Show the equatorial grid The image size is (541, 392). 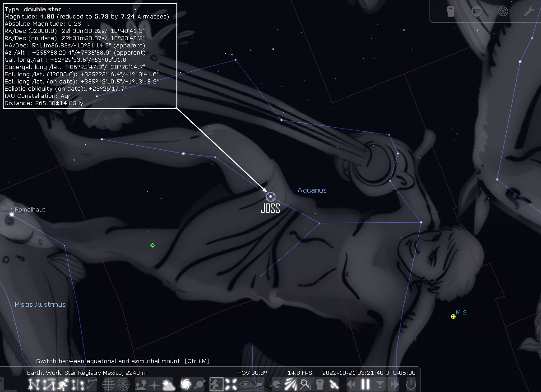coord(108,384)
